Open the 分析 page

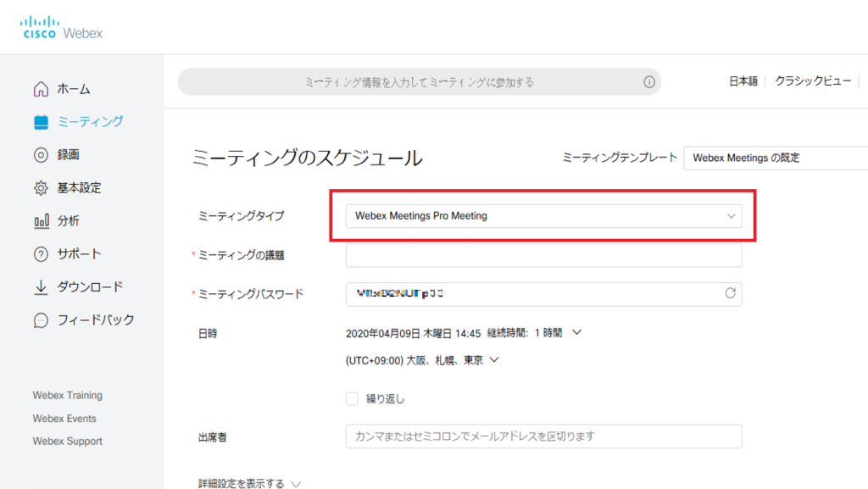coord(68,221)
